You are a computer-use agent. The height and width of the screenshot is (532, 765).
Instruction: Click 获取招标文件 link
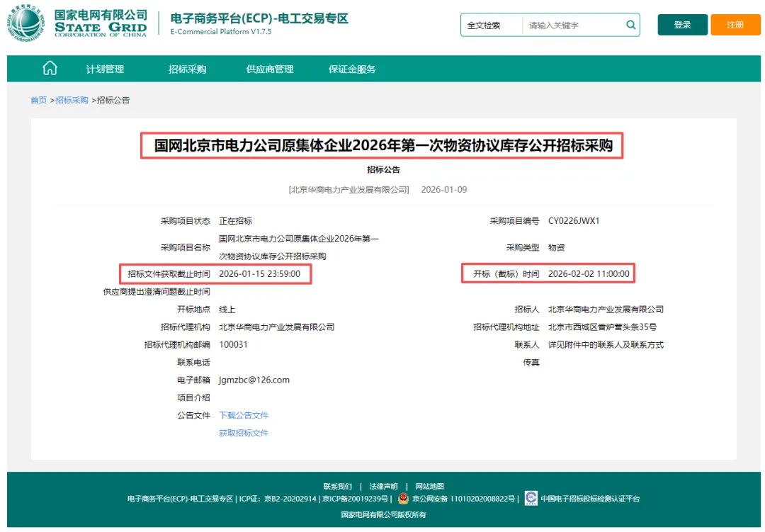pyautogui.click(x=244, y=432)
